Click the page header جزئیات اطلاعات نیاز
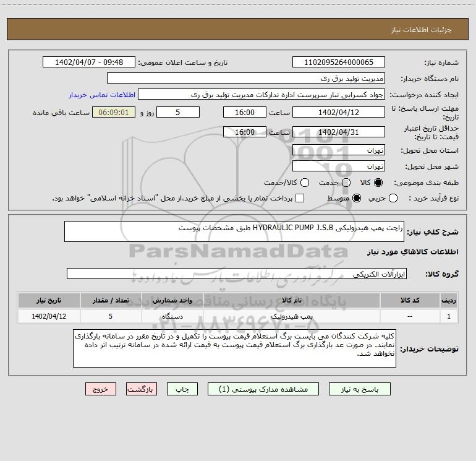 pyautogui.click(x=422, y=30)
